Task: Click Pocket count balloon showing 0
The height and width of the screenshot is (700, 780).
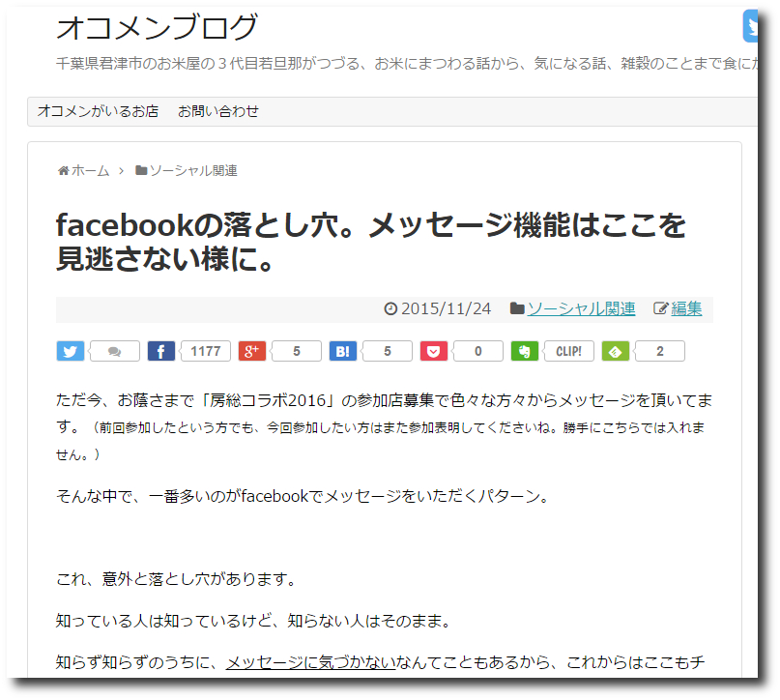Action: [478, 351]
